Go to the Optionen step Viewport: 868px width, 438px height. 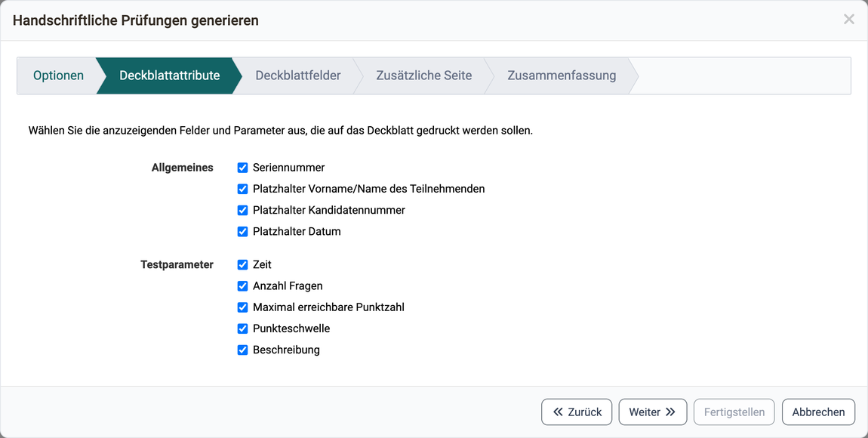click(58, 76)
